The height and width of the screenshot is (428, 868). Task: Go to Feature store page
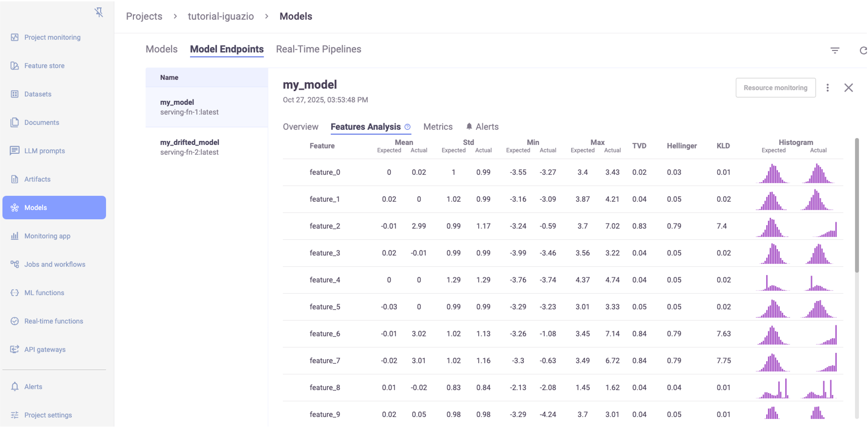pyautogui.click(x=44, y=66)
